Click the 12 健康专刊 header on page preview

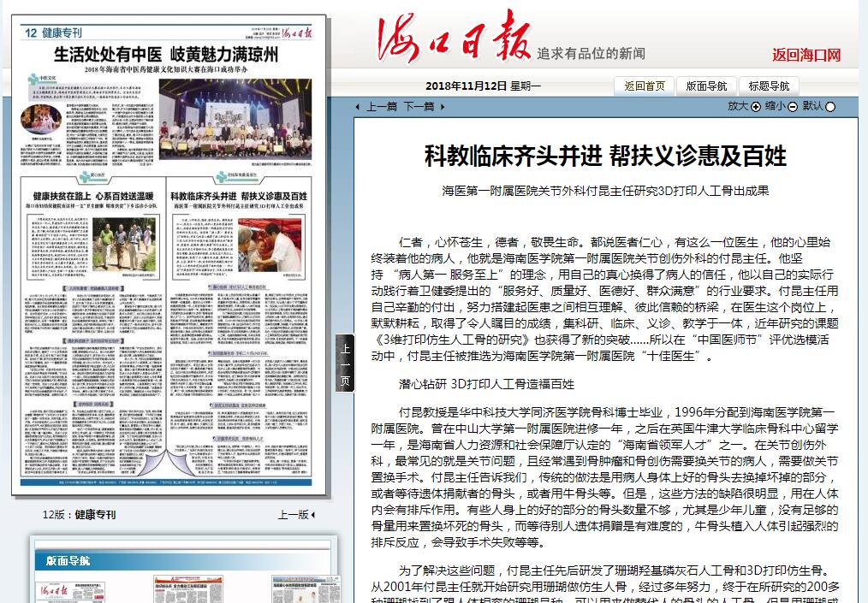pyautogui.click(x=53, y=33)
